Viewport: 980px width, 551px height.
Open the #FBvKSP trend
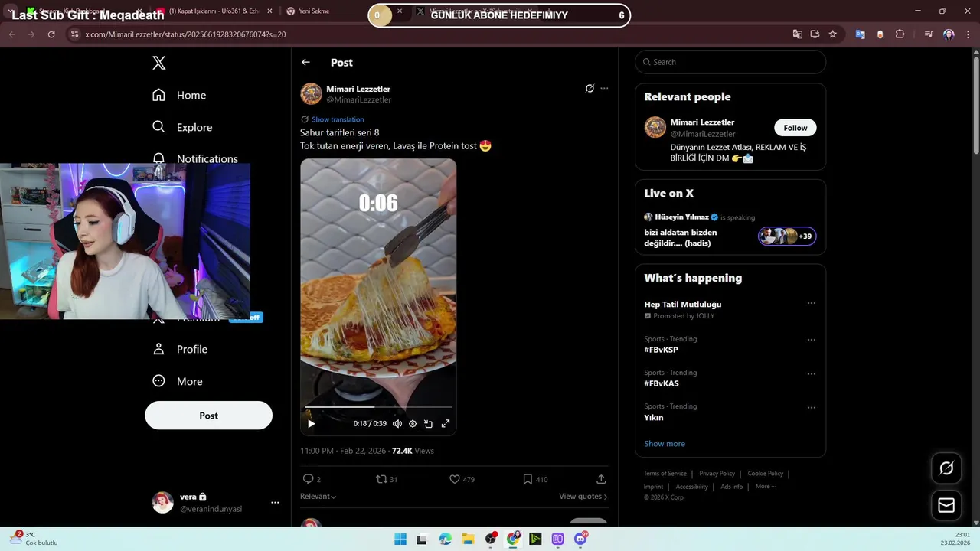pos(661,350)
